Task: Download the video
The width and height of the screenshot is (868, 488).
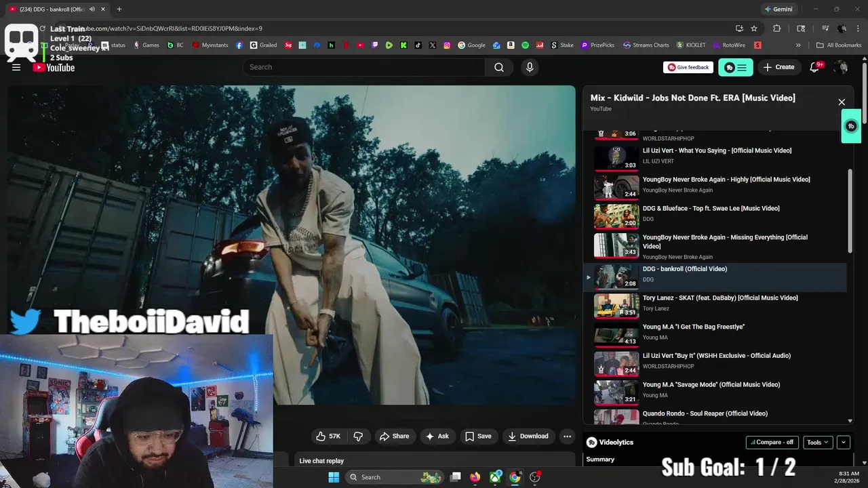Action: [528, 436]
